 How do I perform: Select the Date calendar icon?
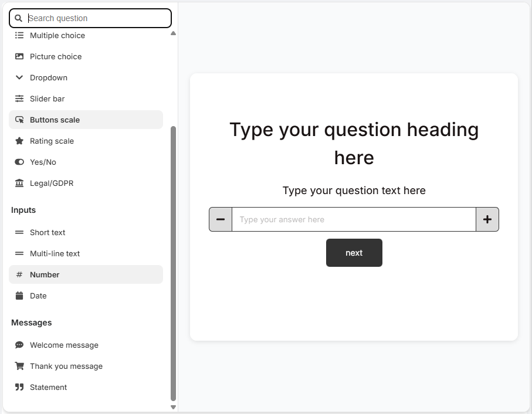point(19,296)
